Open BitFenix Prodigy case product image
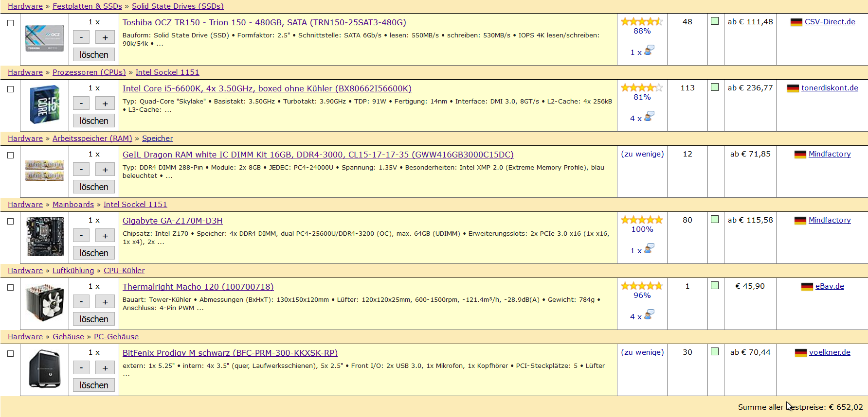The width and height of the screenshot is (868, 417). click(45, 369)
